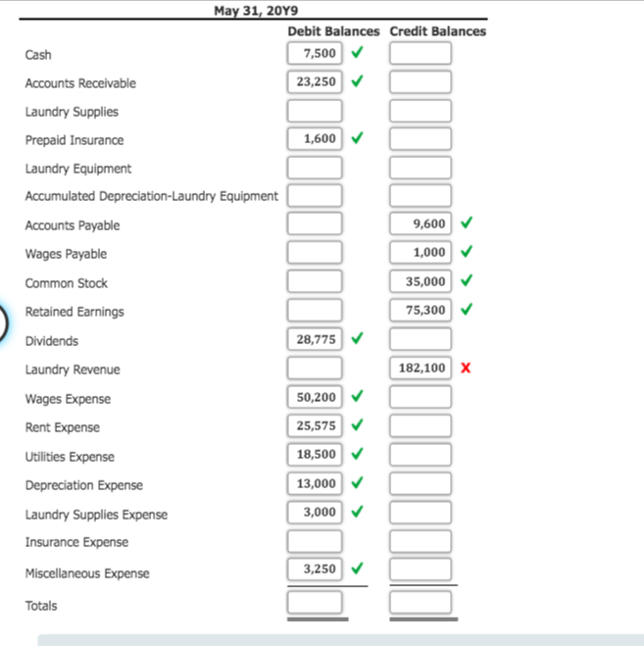Image resolution: width=644 pixels, height=646 pixels.
Task: Click green checkmark beside Depreciation Expense amount
Action: pyautogui.click(x=357, y=482)
